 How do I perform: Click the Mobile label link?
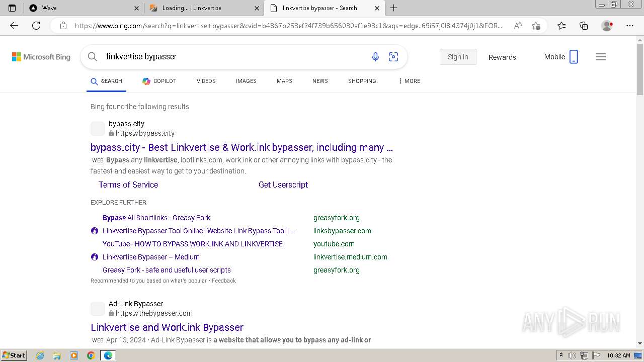tap(554, 57)
